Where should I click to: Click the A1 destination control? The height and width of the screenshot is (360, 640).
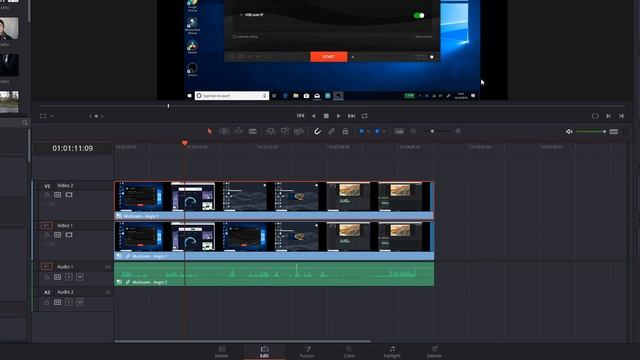click(47, 267)
